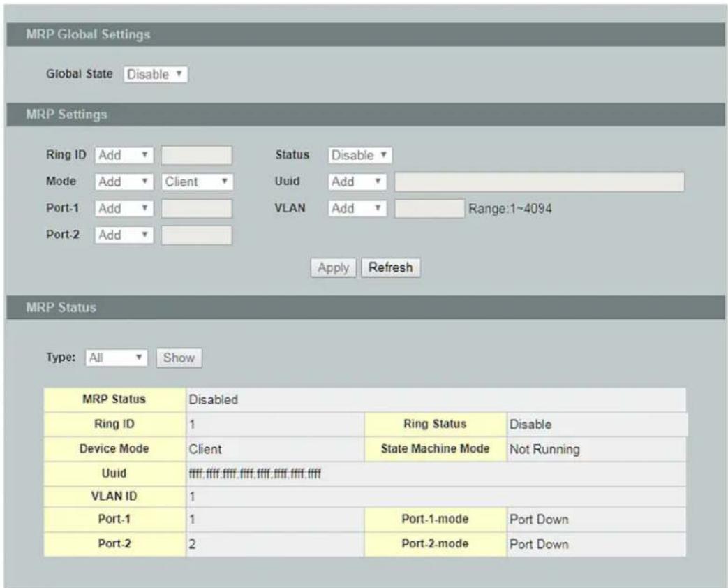Click the 'State Machine Mode' label cell
Viewport: 728px width, 588px height.
click(436, 448)
